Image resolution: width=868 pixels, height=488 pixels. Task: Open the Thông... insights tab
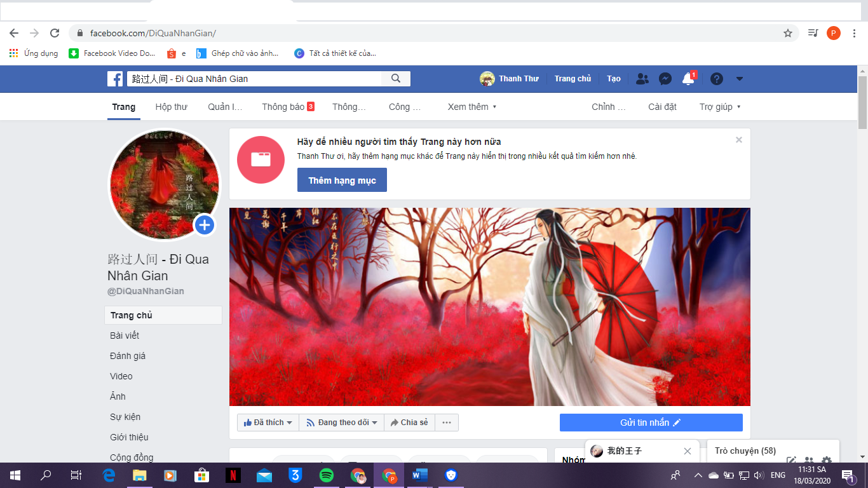point(349,107)
